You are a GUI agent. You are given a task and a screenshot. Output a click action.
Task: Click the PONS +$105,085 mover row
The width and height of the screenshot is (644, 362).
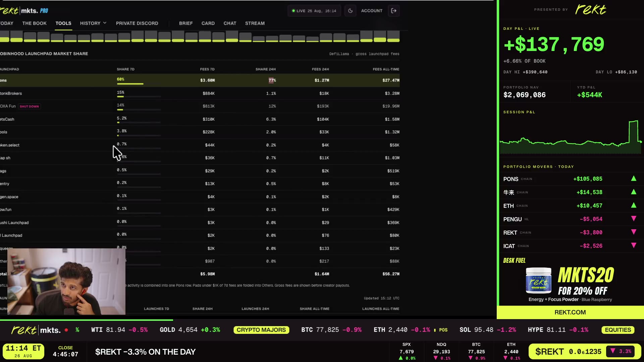pyautogui.click(x=570, y=179)
